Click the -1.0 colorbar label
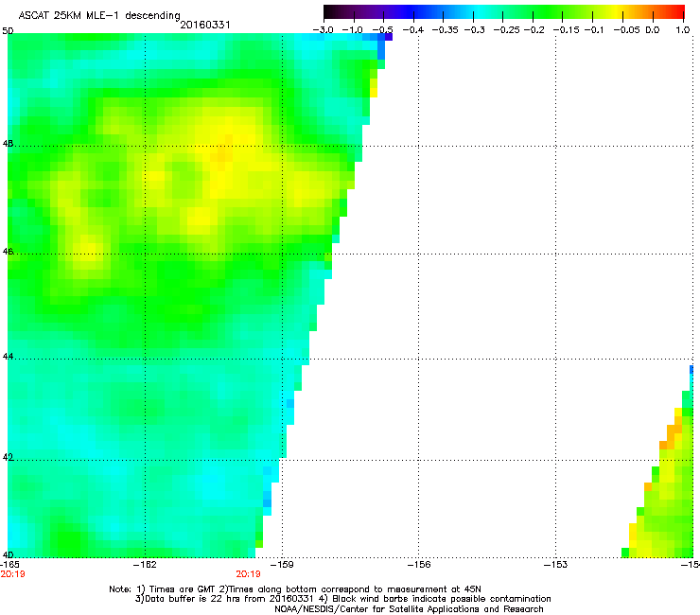The width and height of the screenshot is (700, 615). click(352, 30)
